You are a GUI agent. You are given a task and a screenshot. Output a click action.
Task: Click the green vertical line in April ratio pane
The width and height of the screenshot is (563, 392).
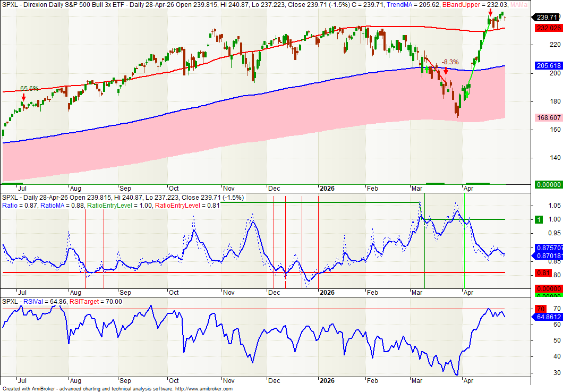(x=465, y=239)
